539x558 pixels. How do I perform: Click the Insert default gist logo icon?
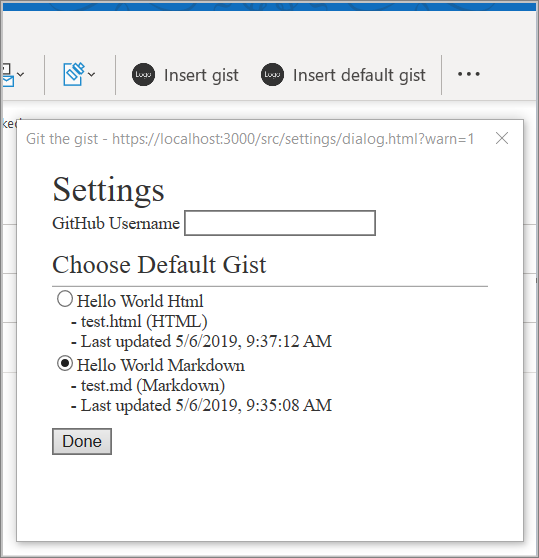point(273,74)
